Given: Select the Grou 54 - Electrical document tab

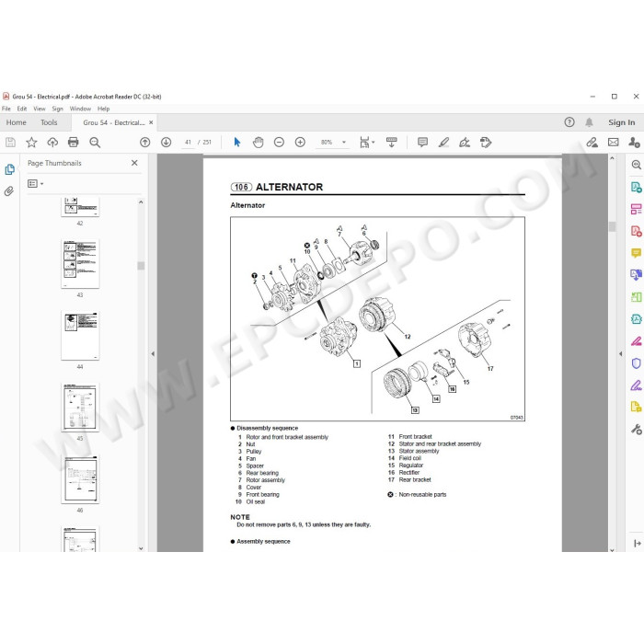Looking at the screenshot, I should click(x=114, y=122).
